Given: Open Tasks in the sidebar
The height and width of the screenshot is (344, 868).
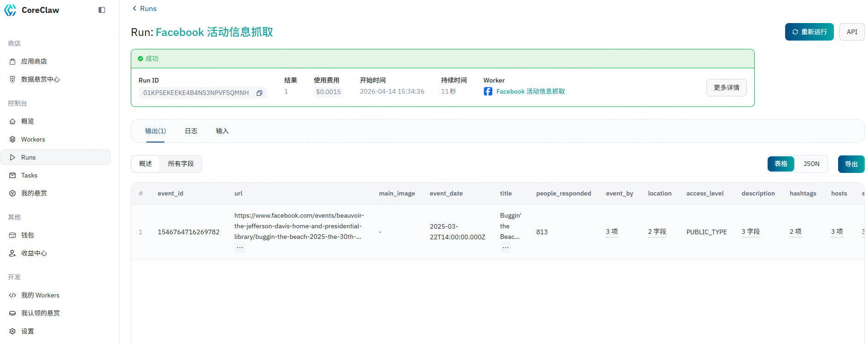Looking at the screenshot, I should coord(29,175).
